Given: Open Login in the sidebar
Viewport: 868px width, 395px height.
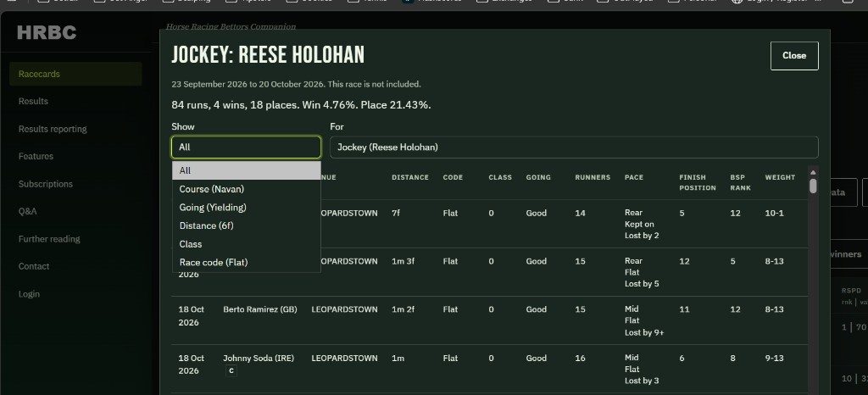Looking at the screenshot, I should tap(29, 294).
